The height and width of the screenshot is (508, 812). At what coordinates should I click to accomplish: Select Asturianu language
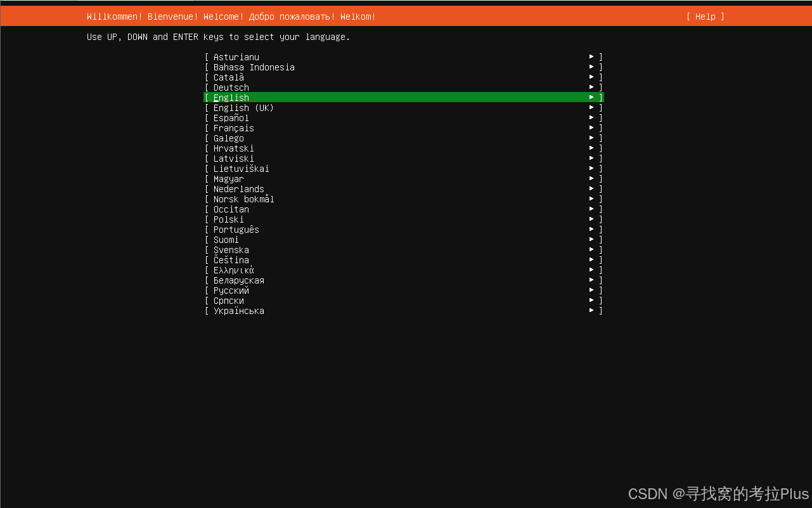(x=404, y=57)
